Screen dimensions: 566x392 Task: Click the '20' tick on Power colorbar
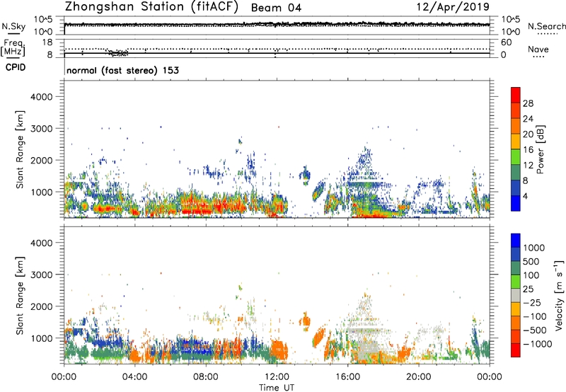tap(528, 134)
